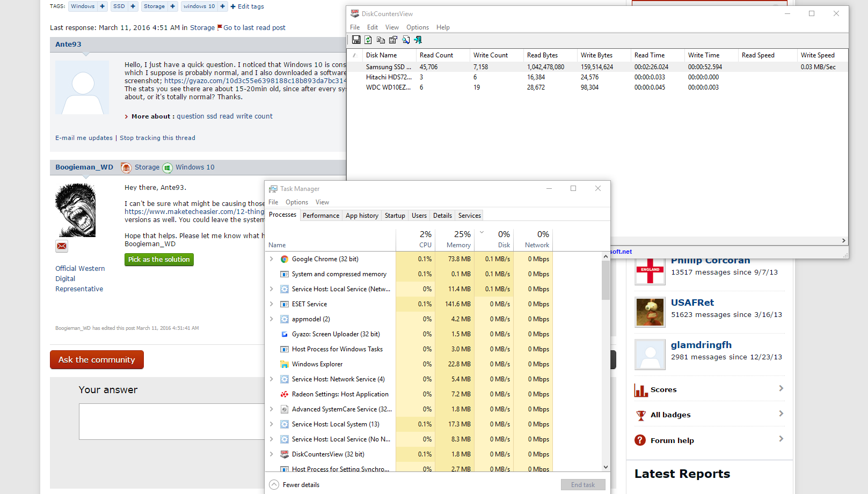Select the Samsung SSD row in DiskCountersView
The width and height of the screenshot is (868, 494).
click(597, 67)
